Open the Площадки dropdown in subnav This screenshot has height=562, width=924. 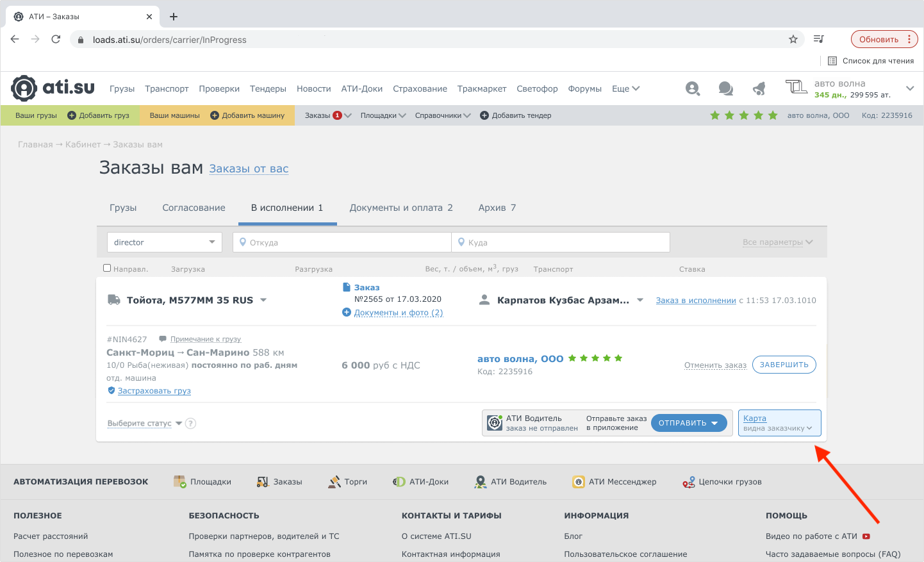point(383,115)
